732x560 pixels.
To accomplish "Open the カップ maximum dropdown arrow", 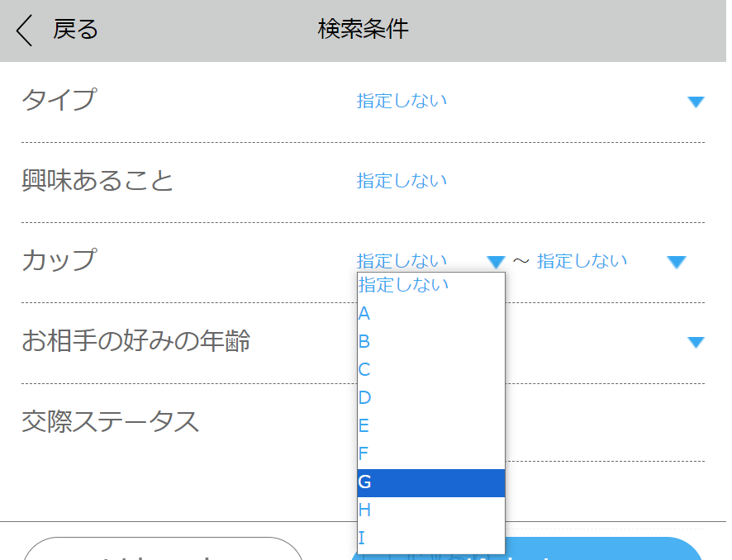I will click(676, 262).
